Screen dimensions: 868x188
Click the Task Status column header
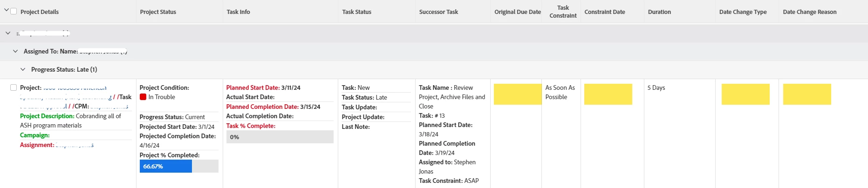pos(356,12)
